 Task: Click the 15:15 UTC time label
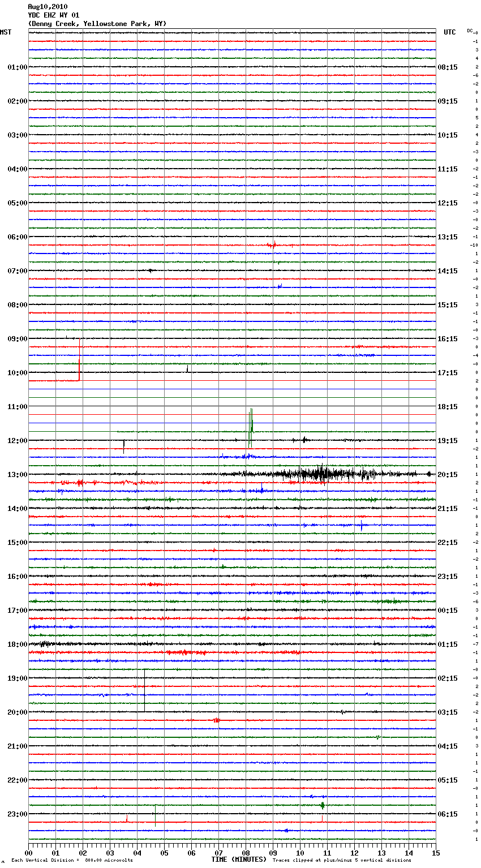(448, 305)
